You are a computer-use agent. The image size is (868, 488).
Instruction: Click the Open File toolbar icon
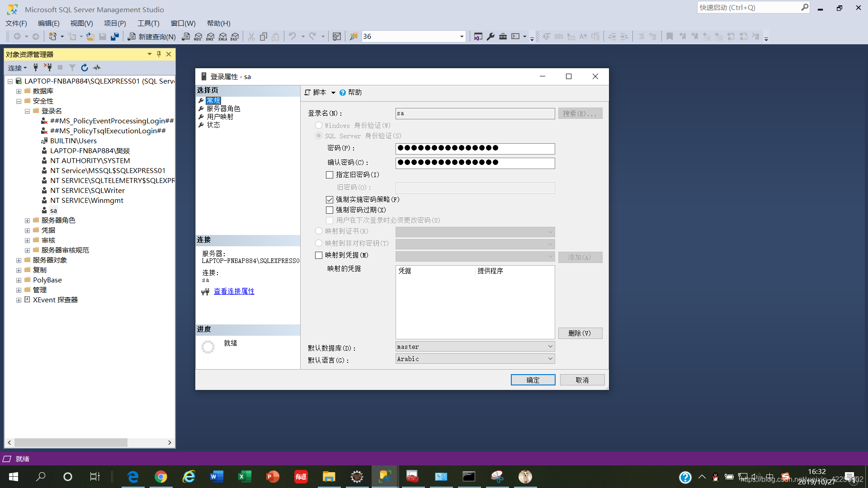click(x=90, y=37)
